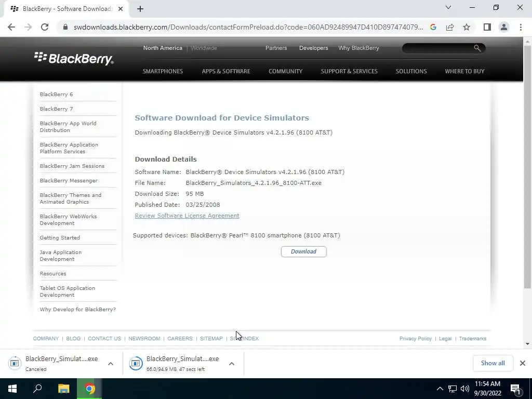Open Windows Start menu
Viewport: 532px width, 399px height.
pyautogui.click(x=12, y=389)
